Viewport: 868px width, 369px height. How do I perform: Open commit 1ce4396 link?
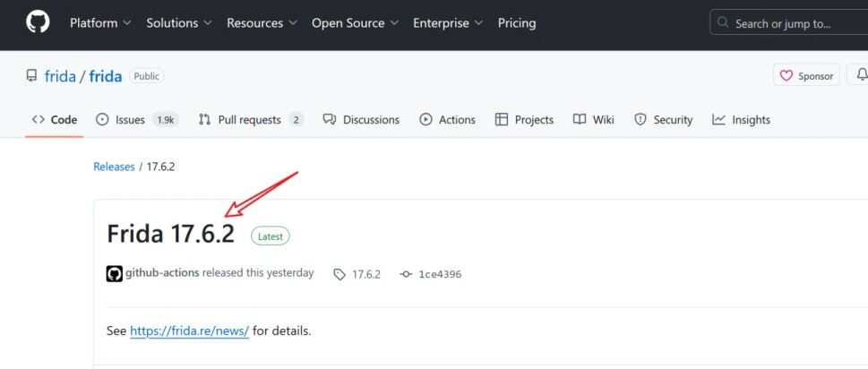[431, 274]
